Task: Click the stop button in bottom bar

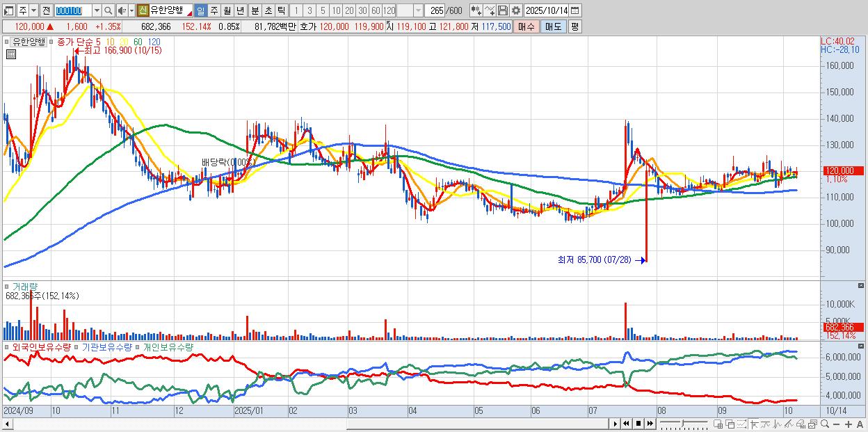Action: 638,424
